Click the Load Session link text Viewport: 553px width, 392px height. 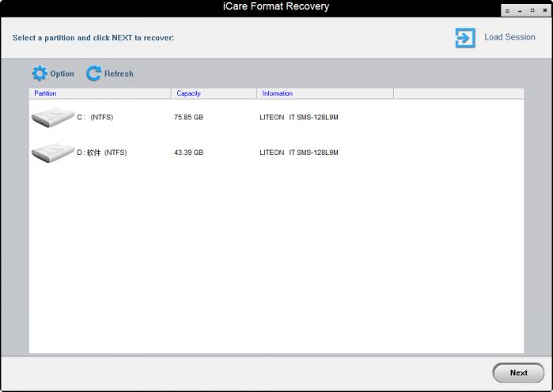pos(509,37)
